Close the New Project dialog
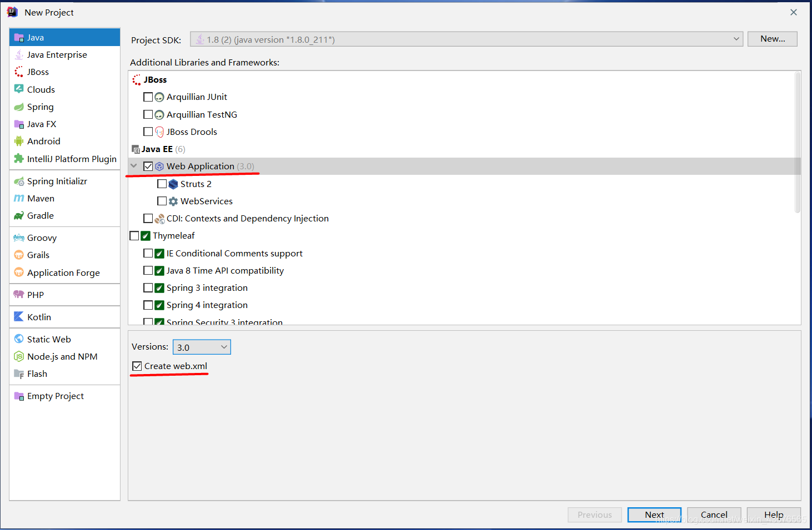Screen dimensions: 812x530 point(794,12)
